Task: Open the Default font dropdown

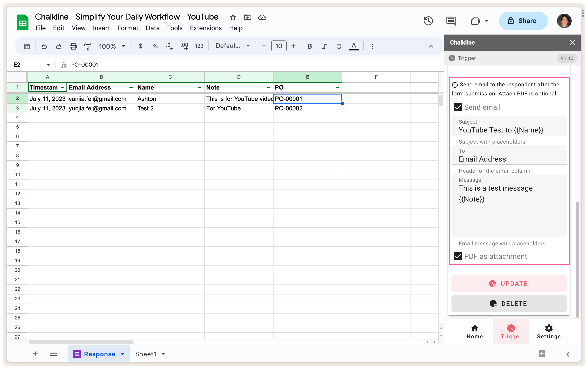Action: click(x=233, y=46)
